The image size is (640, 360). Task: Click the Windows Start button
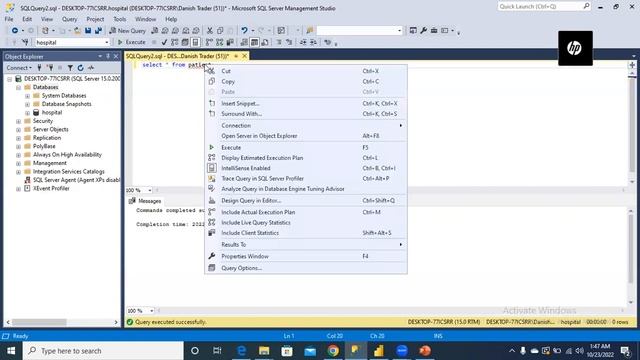click(x=11, y=351)
